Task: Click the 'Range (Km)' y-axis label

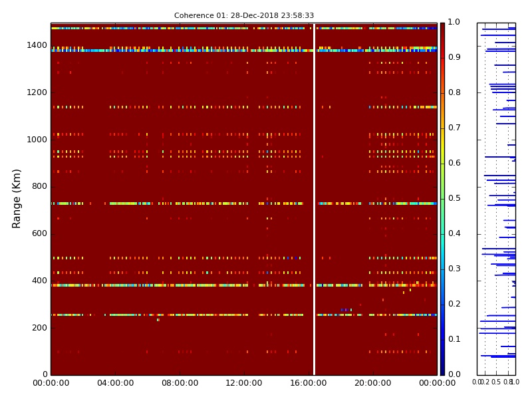Action: click(x=16, y=199)
